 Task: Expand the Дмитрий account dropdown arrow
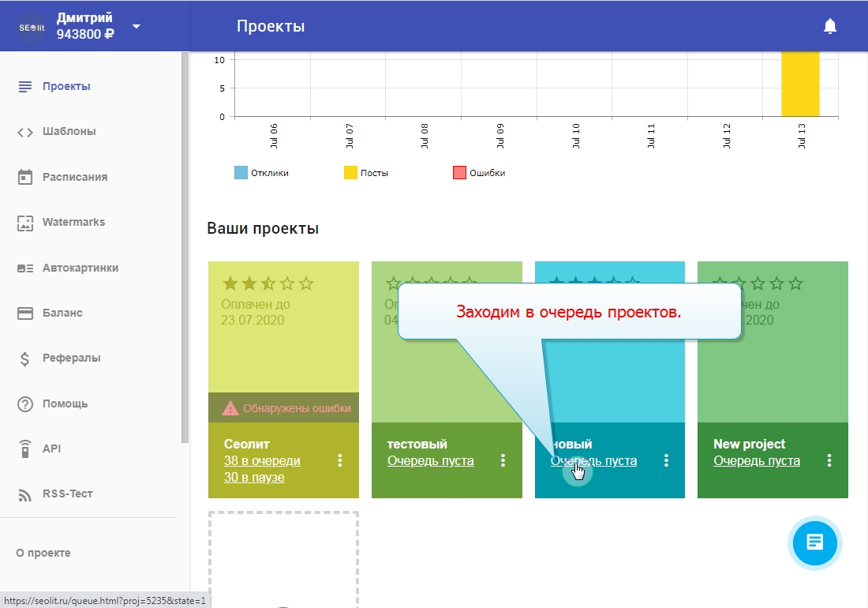coord(137,26)
